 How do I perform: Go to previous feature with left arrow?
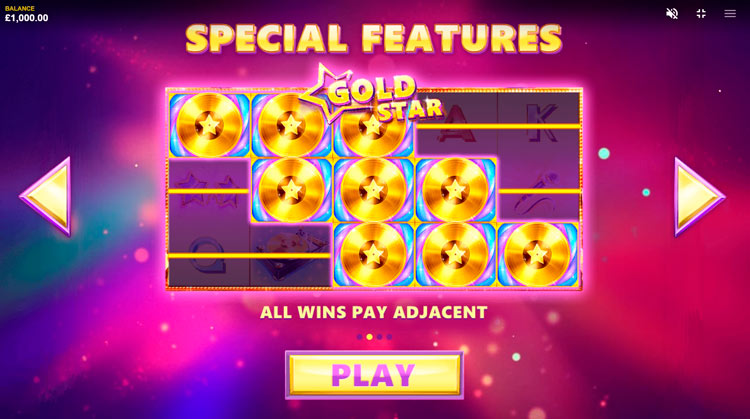point(46,197)
